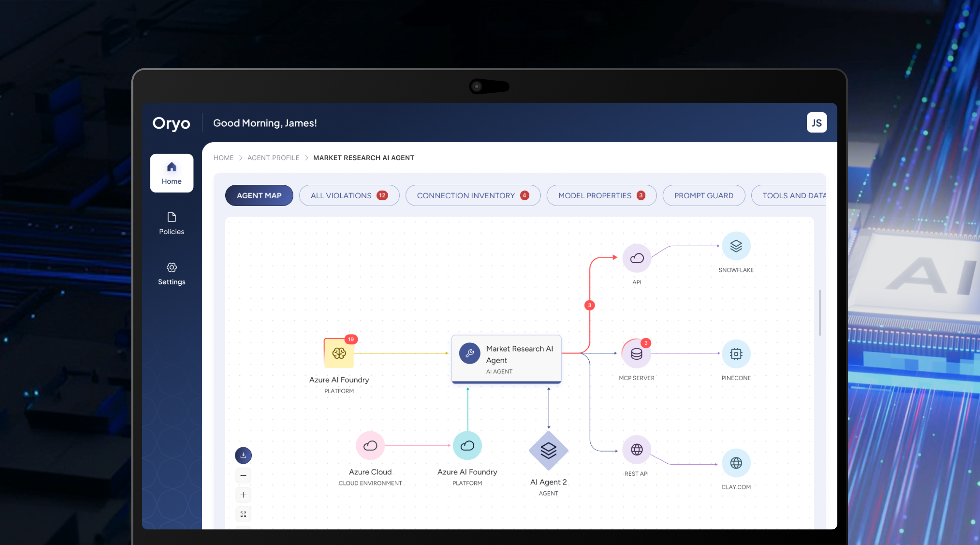Open the Connection Inventory tab
Screen dimensions: 980x545
coord(473,196)
